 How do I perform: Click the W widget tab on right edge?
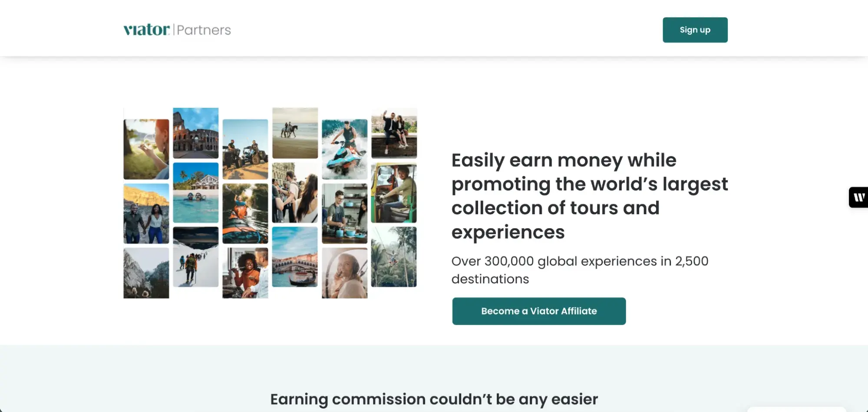click(858, 197)
